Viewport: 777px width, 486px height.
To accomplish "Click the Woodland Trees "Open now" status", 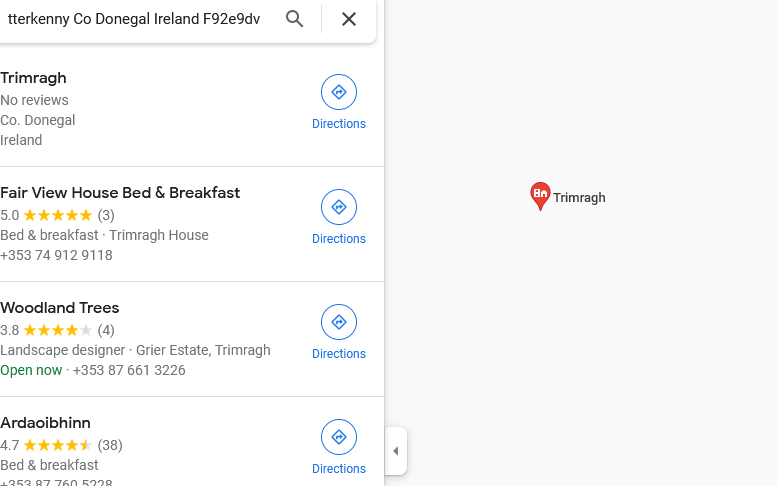I will tap(31, 370).
